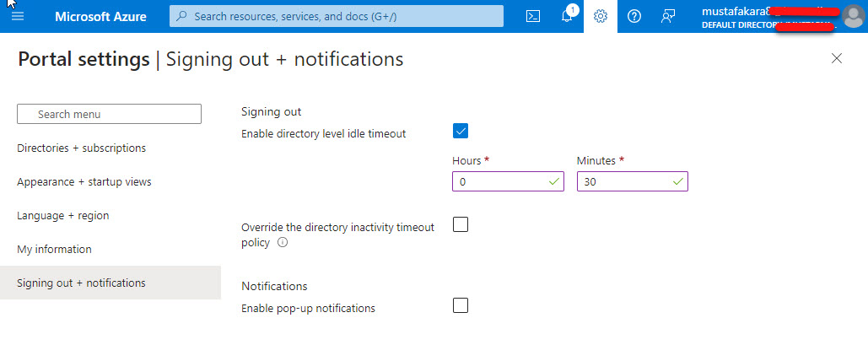Viewport: 868px width, 361px height.
Task: Click the settings gear icon
Action: [x=601, y=16]
